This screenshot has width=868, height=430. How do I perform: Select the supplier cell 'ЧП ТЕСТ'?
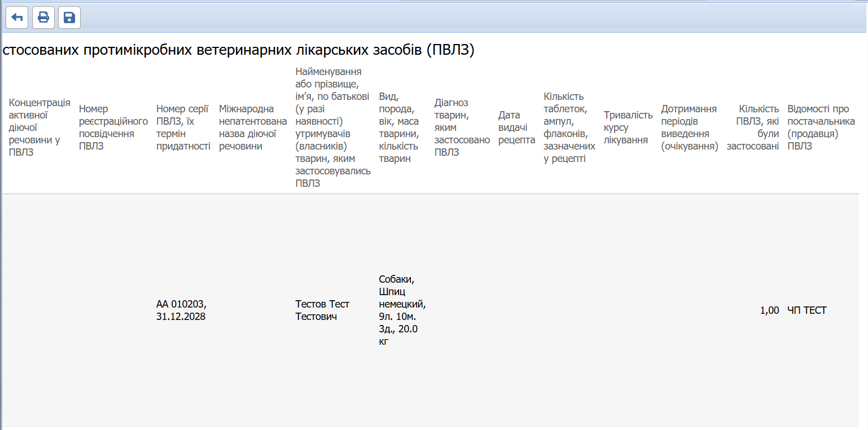806,310
